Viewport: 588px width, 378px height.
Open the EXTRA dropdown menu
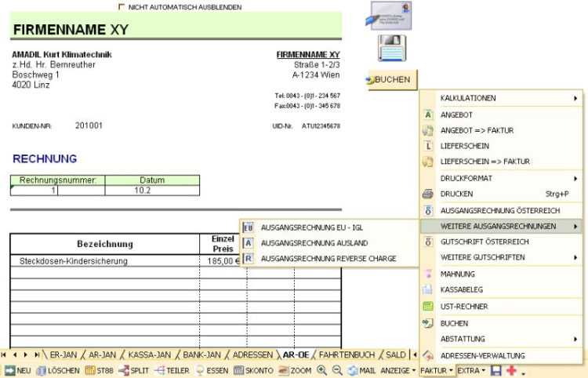[x=471, y=370]
